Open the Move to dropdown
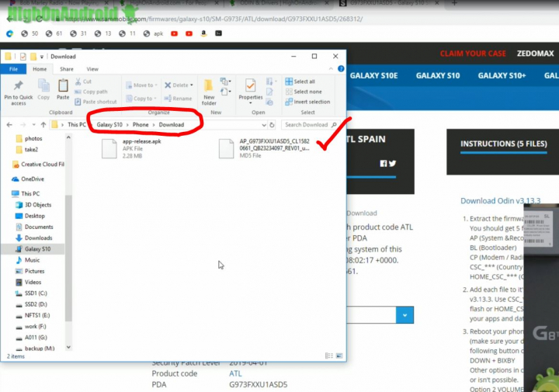Screen dimensions: 559x392 point(142,85)
